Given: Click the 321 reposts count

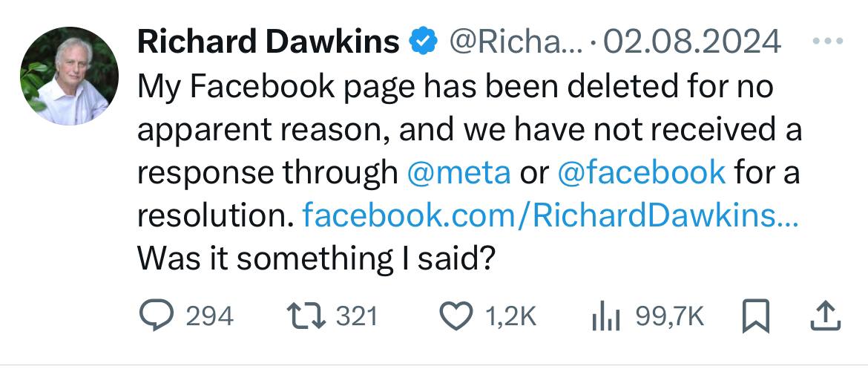Looking at the screenshot, I should coord(358,317).
